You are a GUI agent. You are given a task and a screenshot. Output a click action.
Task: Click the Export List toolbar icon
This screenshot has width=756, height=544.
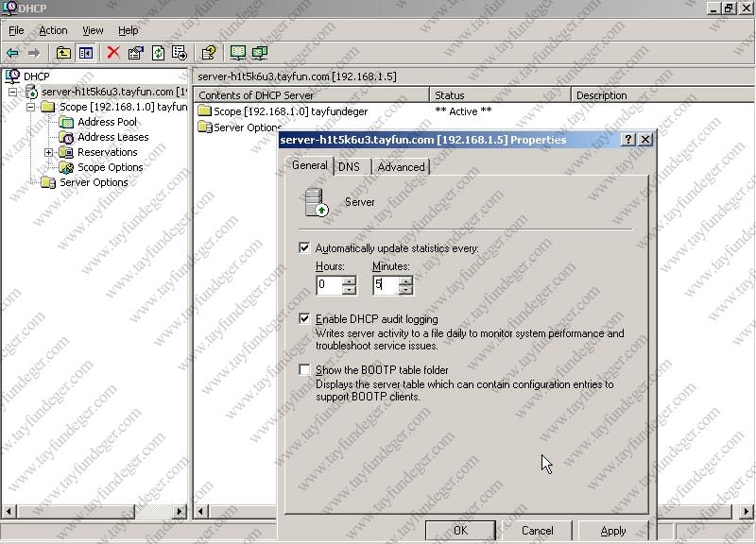click(180, 53)
